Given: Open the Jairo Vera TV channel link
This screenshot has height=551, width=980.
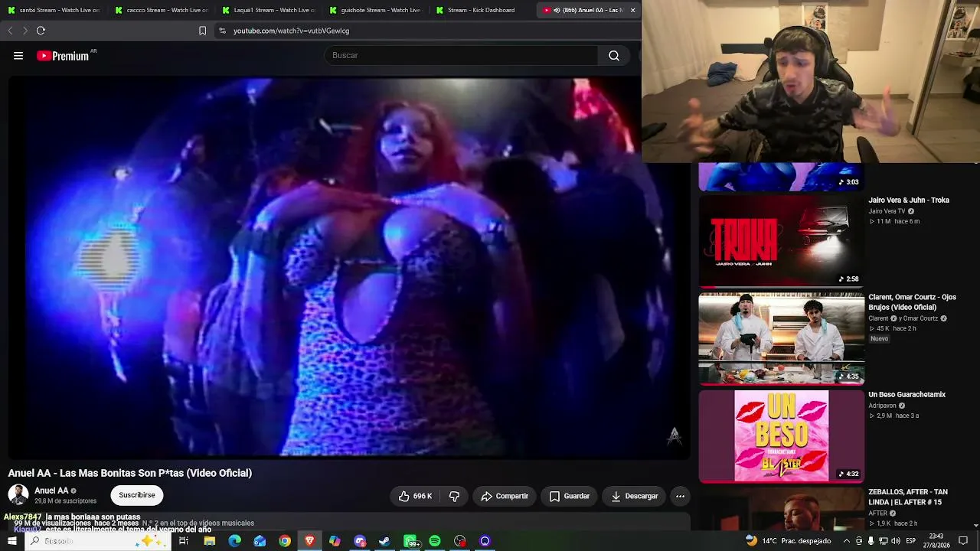Looking at the screenshot, I should 887,211.
